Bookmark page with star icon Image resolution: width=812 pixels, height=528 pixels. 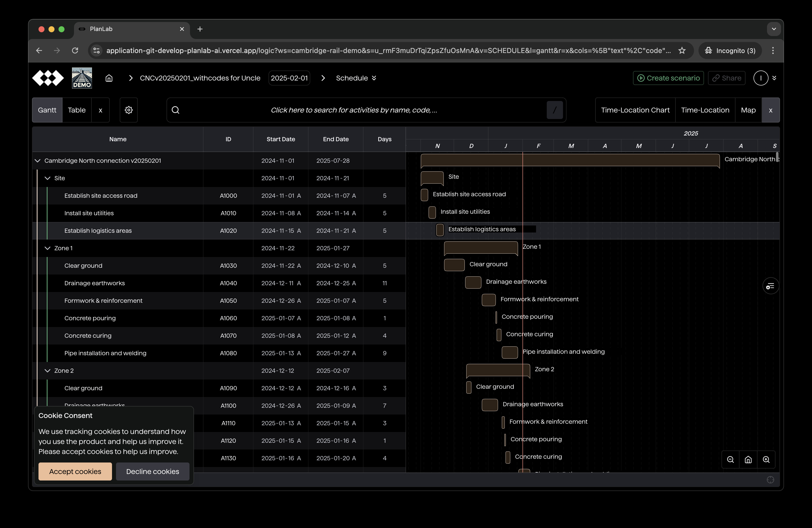click(x=682, y=50)
